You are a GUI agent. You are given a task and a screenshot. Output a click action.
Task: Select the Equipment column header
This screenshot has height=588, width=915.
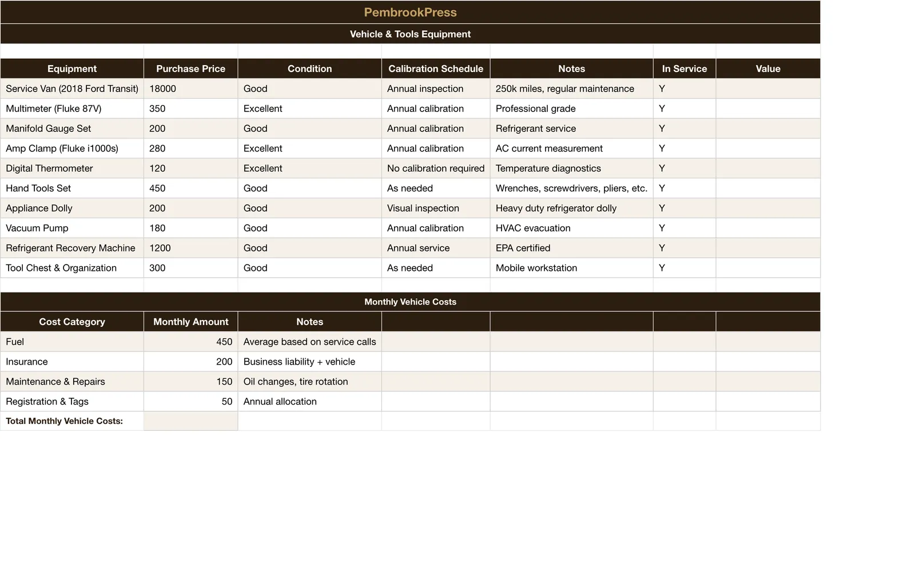tap(72, 69)
